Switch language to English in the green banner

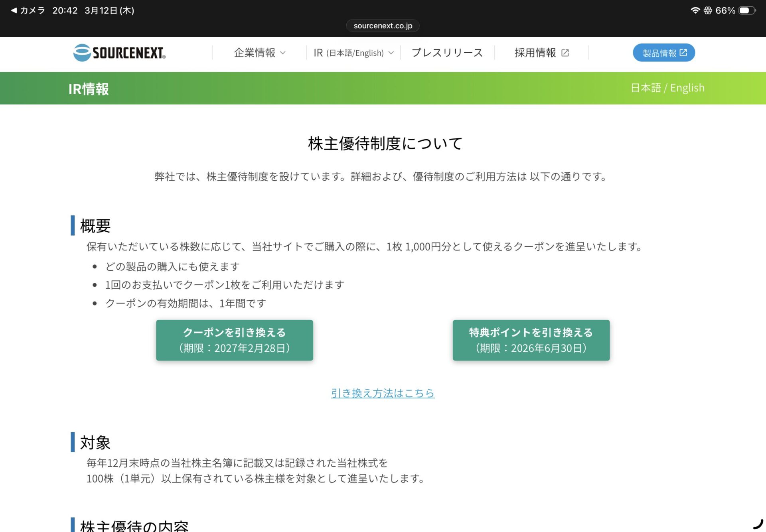(x=687, y=88)
